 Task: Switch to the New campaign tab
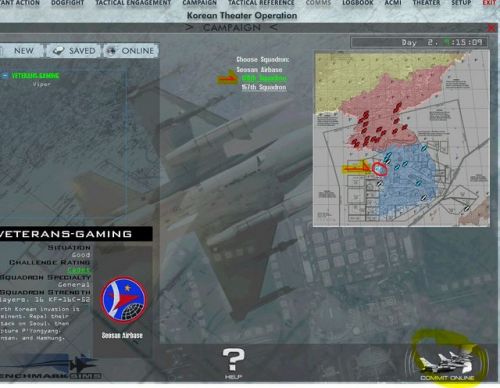(x=22, y=51)
